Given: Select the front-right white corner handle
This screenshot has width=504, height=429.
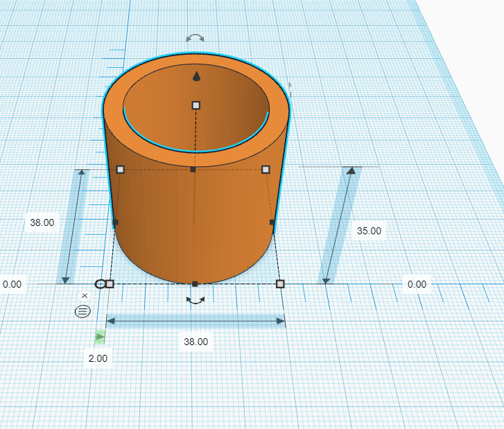Looking at the screenshot, I should 280,284.
